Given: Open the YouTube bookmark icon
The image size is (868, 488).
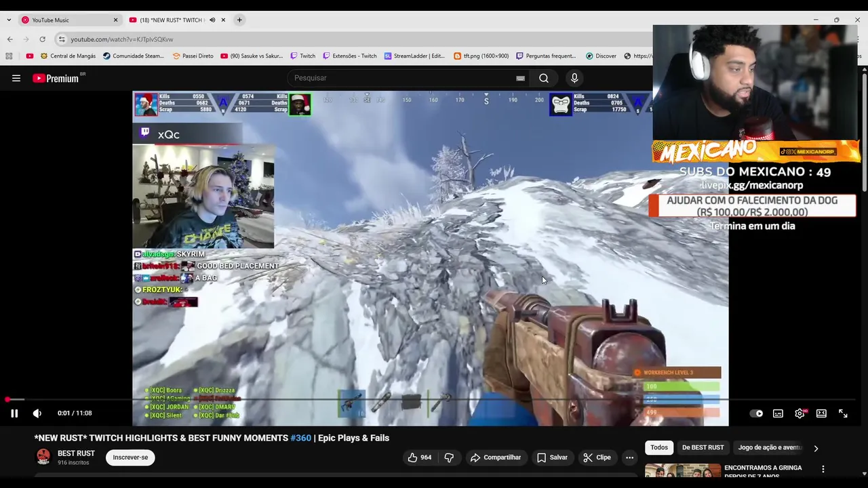Looking at the screenshot, I should [29, 56].
